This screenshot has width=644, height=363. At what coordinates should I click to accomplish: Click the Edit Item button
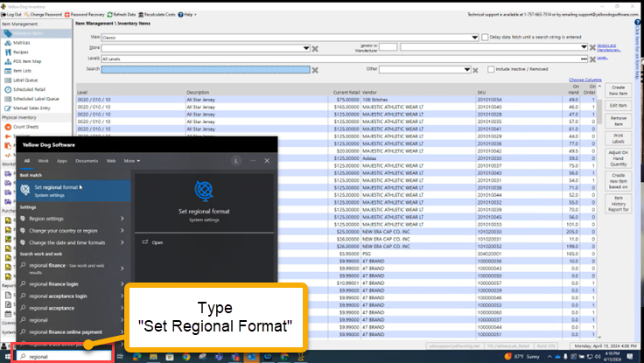(618, 106)
